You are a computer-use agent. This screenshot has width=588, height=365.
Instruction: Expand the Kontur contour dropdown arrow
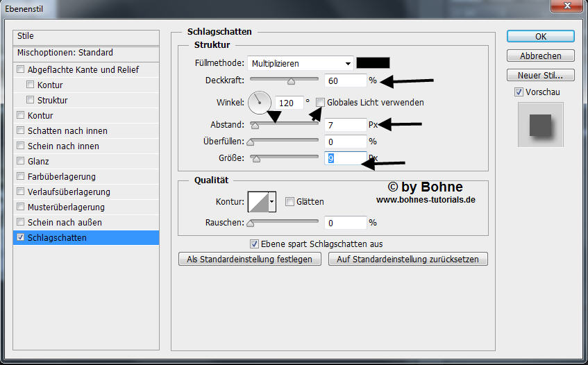coord(272,202)
